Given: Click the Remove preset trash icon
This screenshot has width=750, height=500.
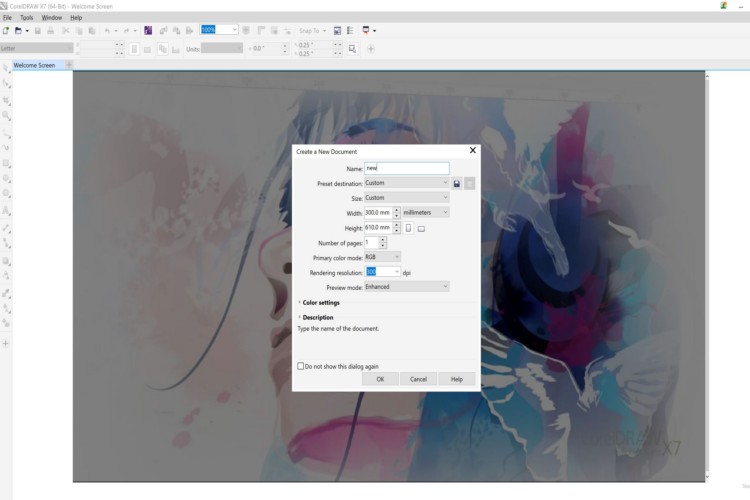Looking at the screenshot, I should point(470,184).
